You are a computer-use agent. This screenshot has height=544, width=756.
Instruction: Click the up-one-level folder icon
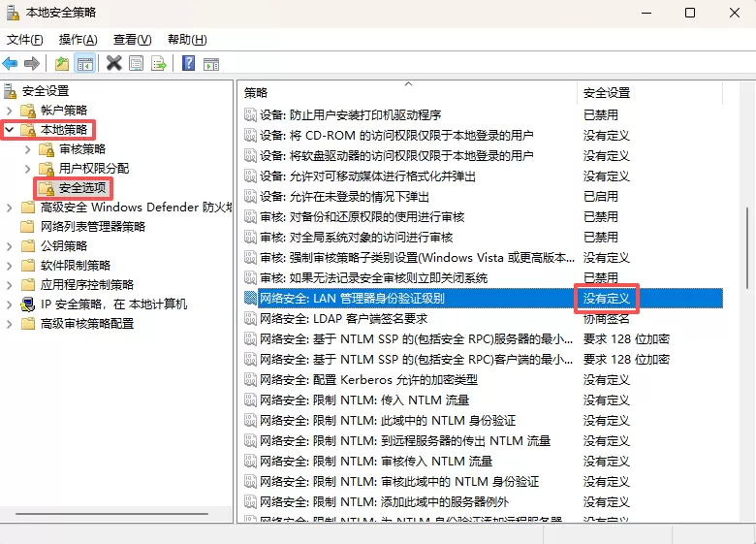[62, 64]
